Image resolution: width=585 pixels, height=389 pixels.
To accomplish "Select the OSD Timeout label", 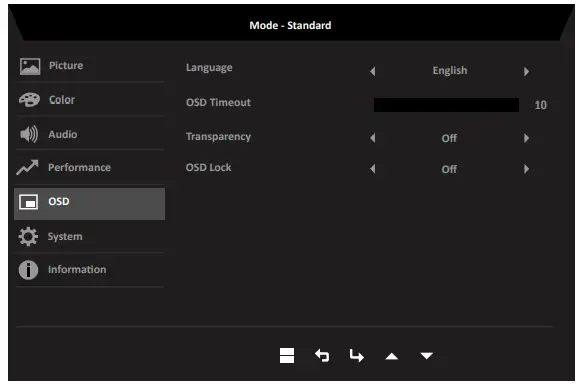I will click(218, 102).
